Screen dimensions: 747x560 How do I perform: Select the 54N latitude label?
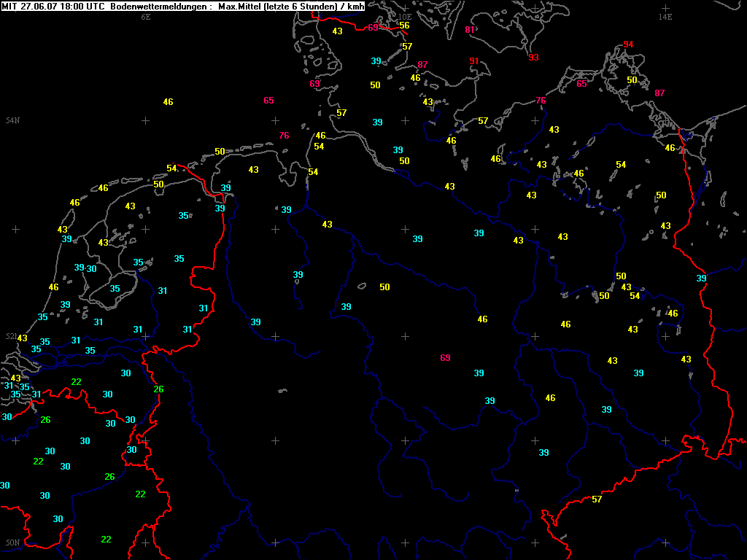pyautogui.click(x=12, y=120)
